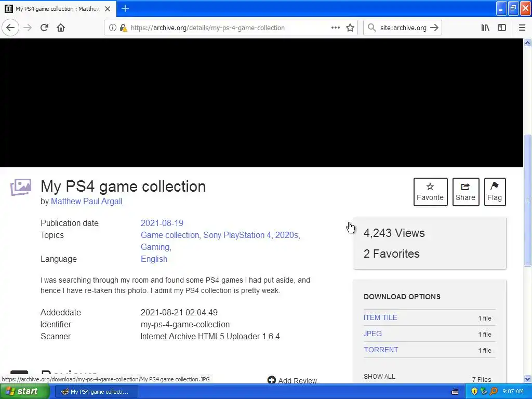Open the Library icon in toolbar
Screen dimensions: 532x399
tap(485, 28)
